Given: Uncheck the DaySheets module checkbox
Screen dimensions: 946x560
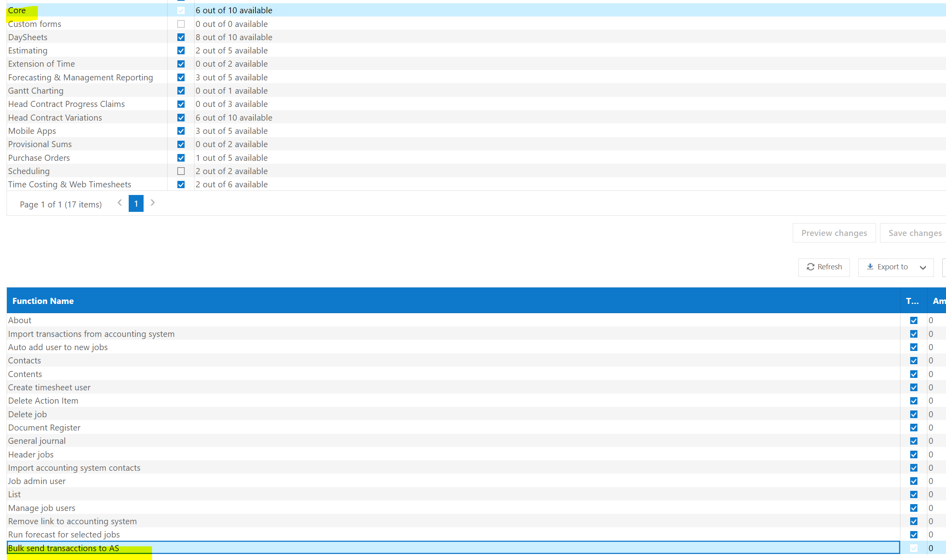Looking at the screenshot, I should point(181,37).
